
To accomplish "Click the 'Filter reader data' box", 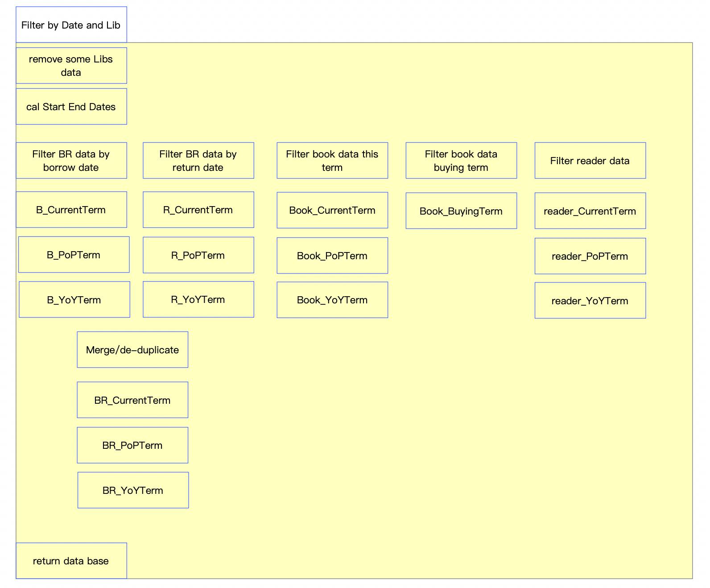I will pos(590,161).
